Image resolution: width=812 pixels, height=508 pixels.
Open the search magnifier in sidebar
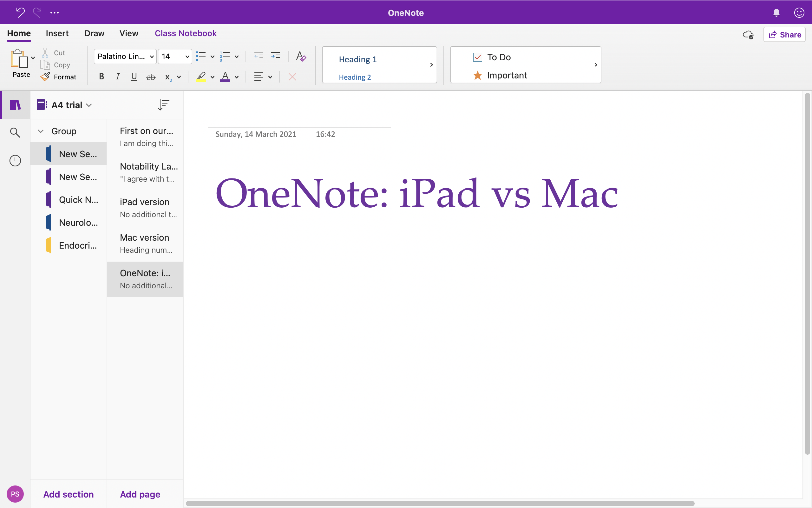click(x=15, y=132)
